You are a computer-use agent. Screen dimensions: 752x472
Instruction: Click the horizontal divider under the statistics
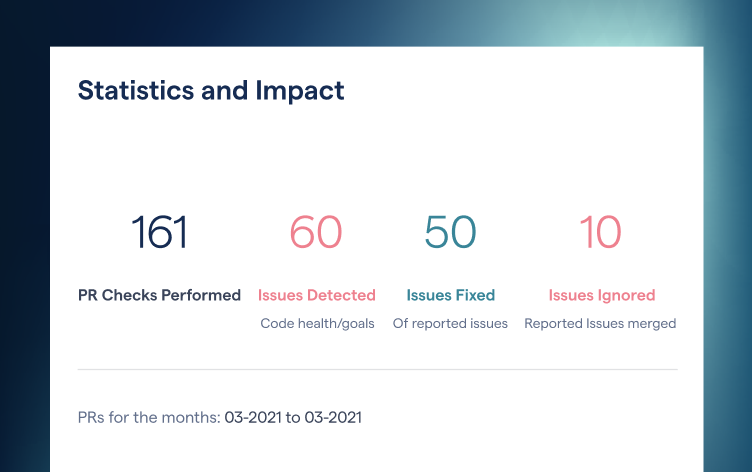377,369
